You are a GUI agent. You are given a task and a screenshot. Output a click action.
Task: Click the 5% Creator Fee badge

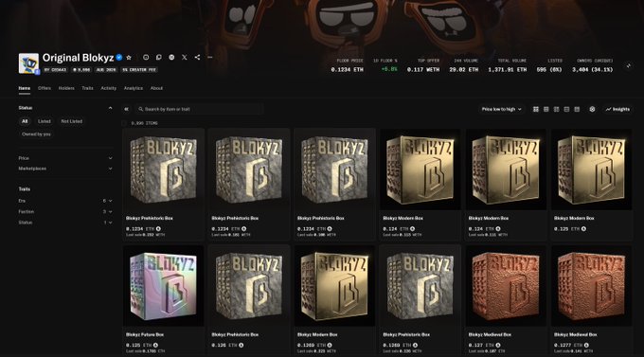click(x=139, y=70)
